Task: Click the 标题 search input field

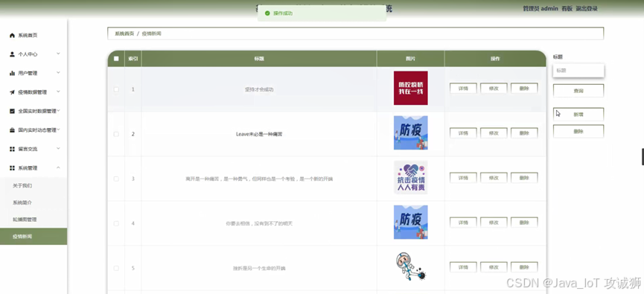Action: point(578,70)
